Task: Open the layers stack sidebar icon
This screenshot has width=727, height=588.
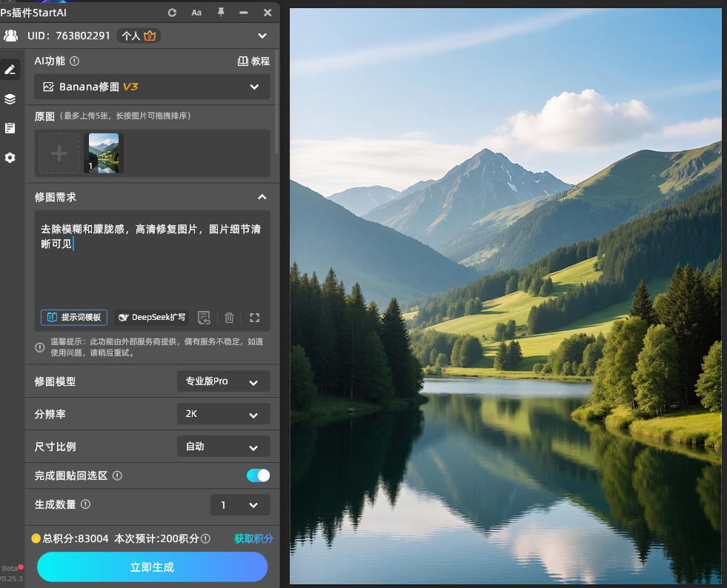Action: click(x=10, y=98)
